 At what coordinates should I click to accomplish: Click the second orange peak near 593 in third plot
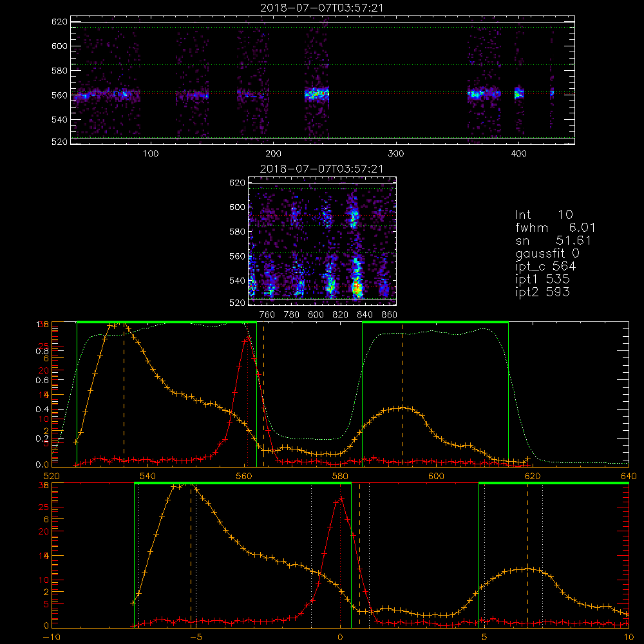click(x=403, y=408)
